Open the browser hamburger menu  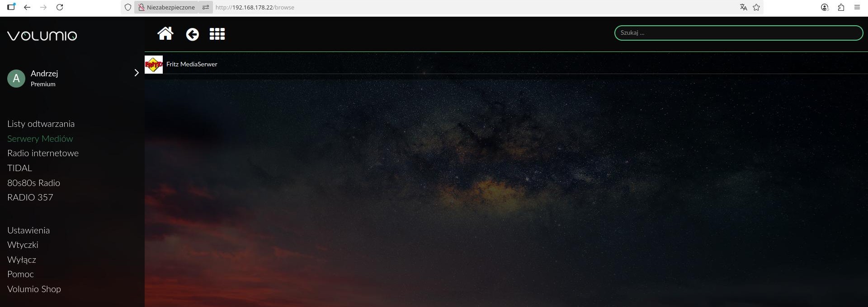click(x=857, y=7)
